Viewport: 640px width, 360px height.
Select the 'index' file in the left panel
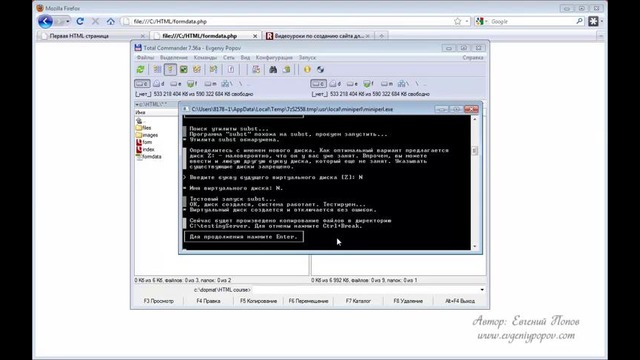pyautogui.click(x=145, y=149)
